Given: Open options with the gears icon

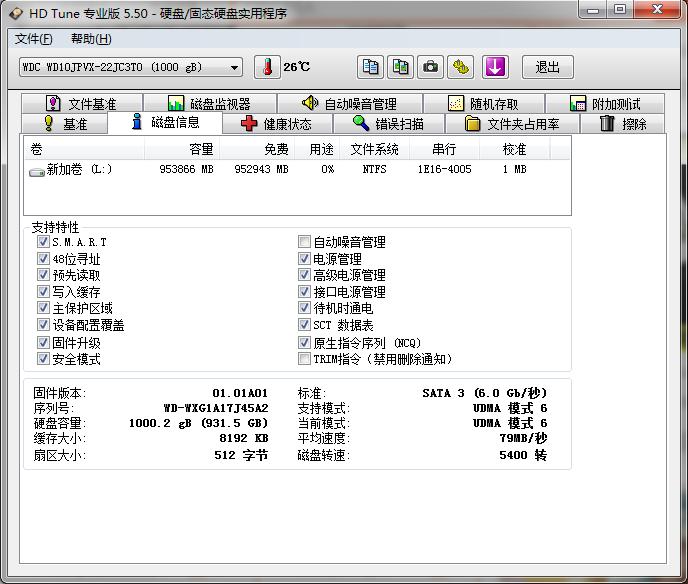Looking at the screenshot, I should tap(460, 67).
